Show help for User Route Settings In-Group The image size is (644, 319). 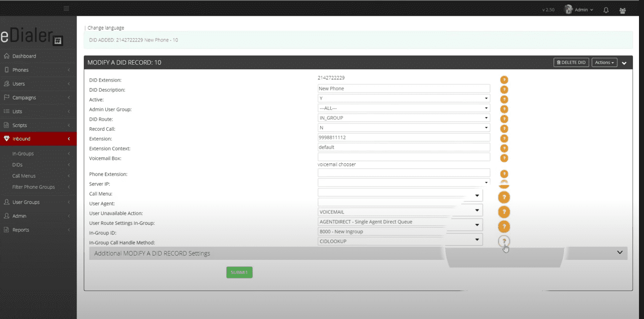point(504,227)
